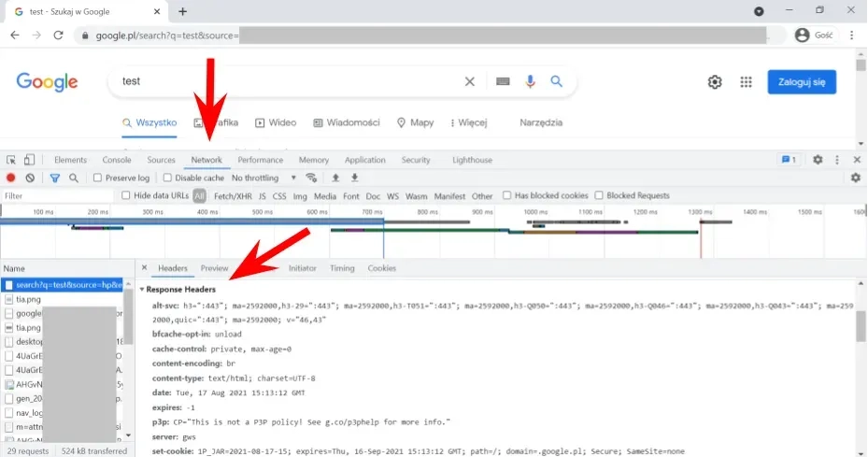Click the DevTools inspect element icon

tap(11, 160)
